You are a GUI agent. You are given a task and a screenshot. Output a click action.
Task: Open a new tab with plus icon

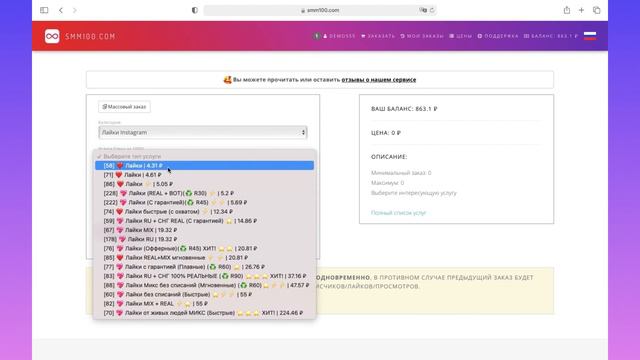(581, 10)
